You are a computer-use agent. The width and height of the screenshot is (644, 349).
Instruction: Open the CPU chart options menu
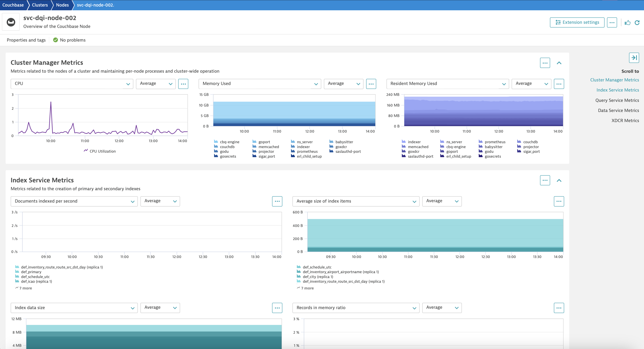point(183,84)
